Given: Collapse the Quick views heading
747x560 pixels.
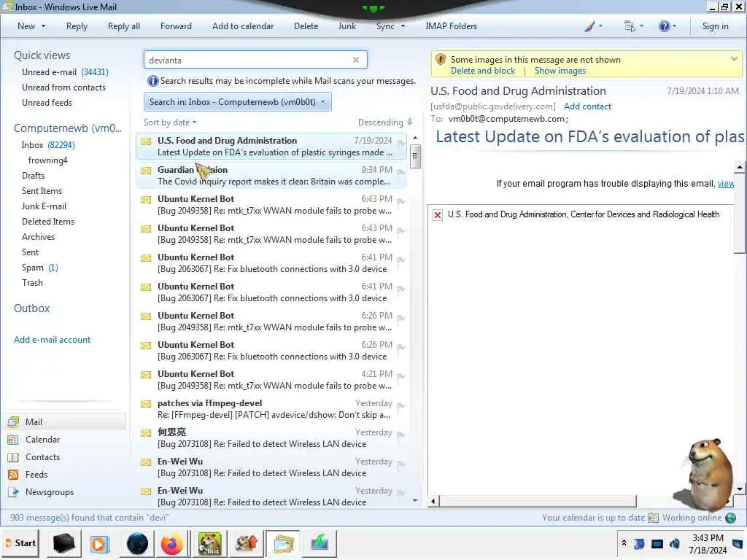Looking at the screenshot, I should pyautogui.click(x=42, y=55).
